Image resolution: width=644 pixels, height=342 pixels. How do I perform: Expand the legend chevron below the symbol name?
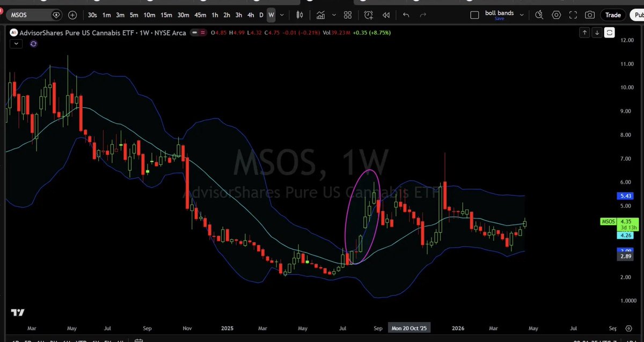pyautogui.click(x=16, y=43)
